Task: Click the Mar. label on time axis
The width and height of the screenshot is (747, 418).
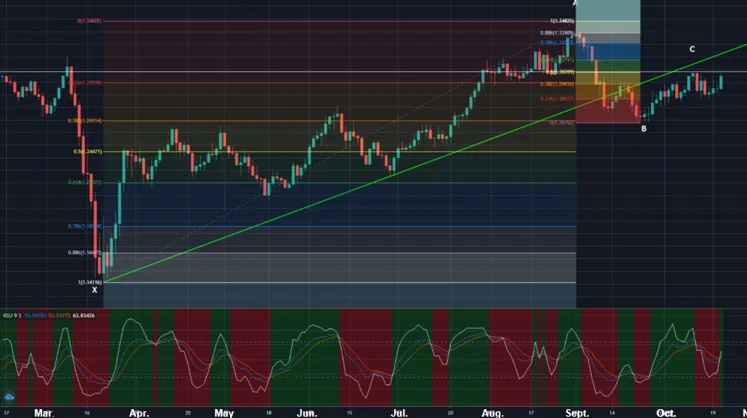Action: 44,413
